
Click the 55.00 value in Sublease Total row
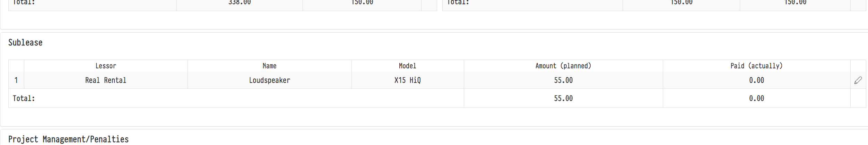tap(563, 99)
